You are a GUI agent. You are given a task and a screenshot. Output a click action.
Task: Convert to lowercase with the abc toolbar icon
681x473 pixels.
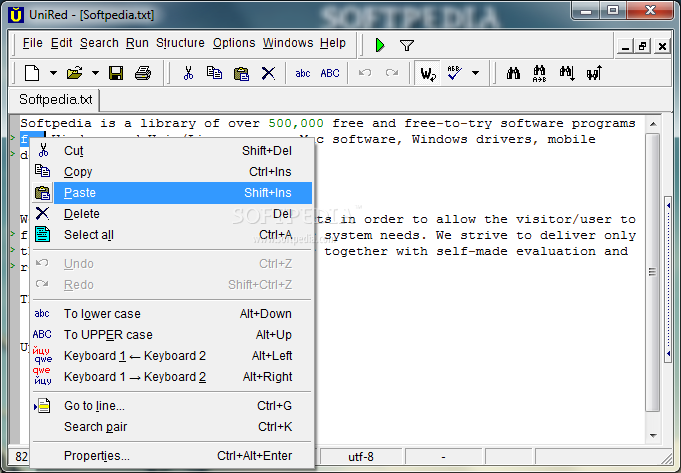[303, 73]
